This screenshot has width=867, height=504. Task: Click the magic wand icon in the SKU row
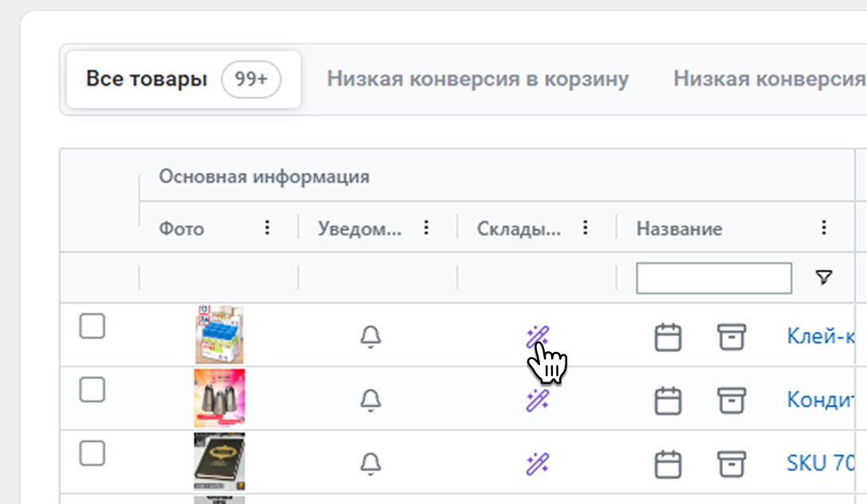tap(538, 463)
